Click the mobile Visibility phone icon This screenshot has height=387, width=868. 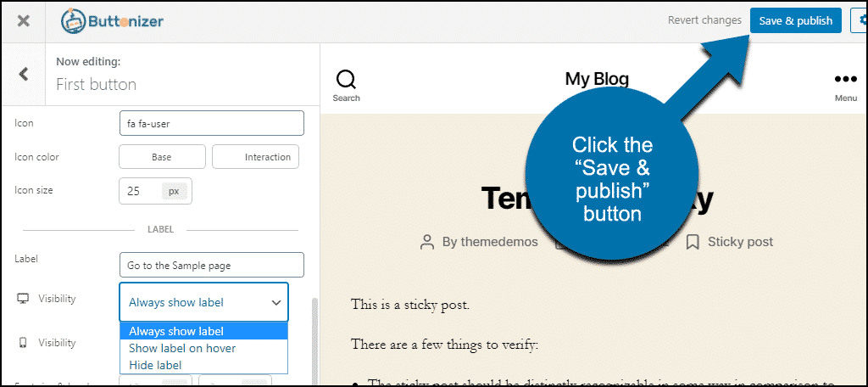pyautogui.click(x=23, y=343)
